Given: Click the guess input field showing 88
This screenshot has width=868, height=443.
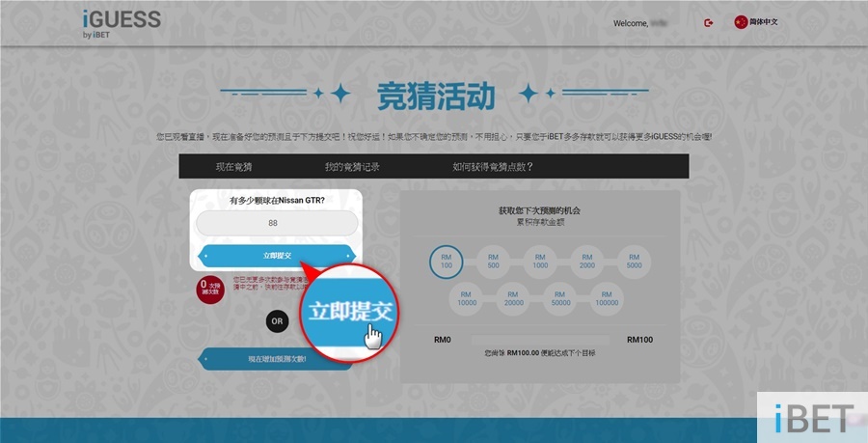Looking at the screenshot, I should click(277, 223).
